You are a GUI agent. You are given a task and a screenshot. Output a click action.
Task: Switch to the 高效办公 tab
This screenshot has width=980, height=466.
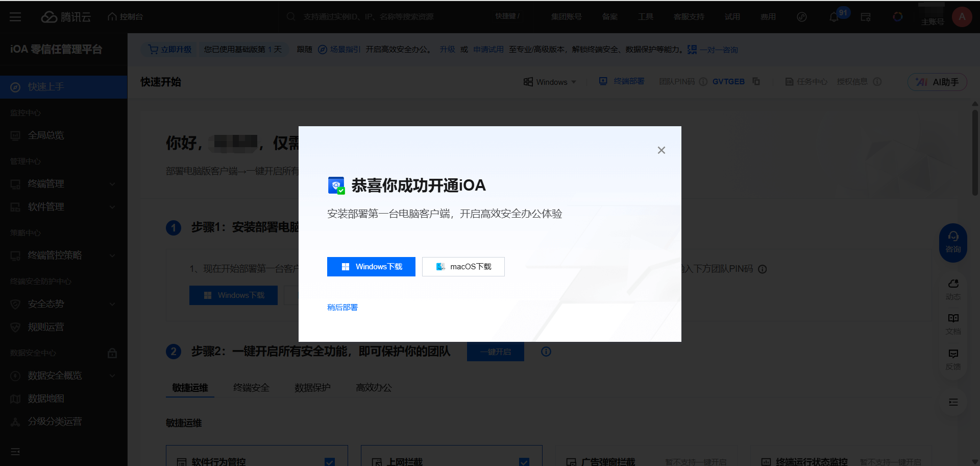(x=374, y=388)
